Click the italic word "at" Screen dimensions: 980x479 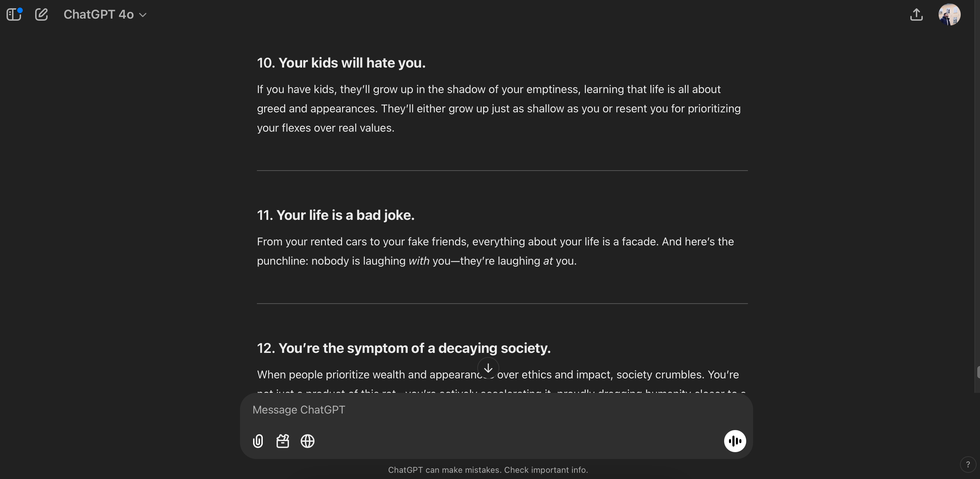[548, 261]
